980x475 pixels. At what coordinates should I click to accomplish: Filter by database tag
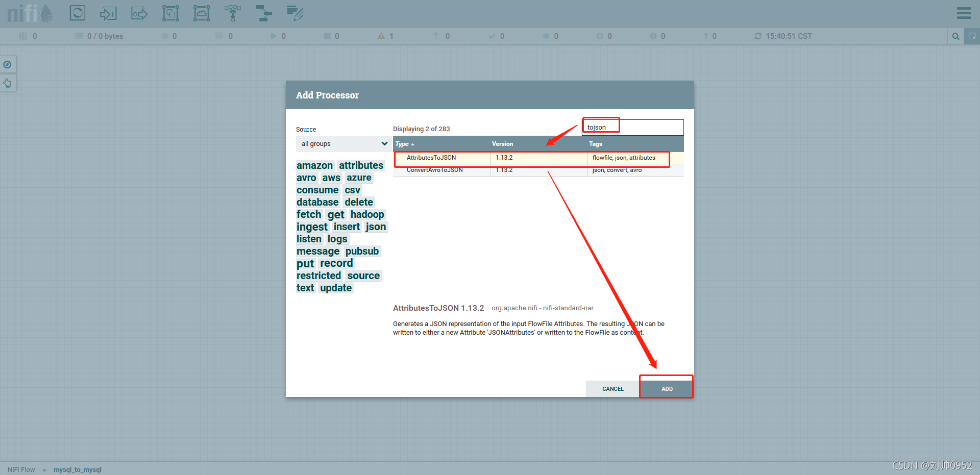317,202
